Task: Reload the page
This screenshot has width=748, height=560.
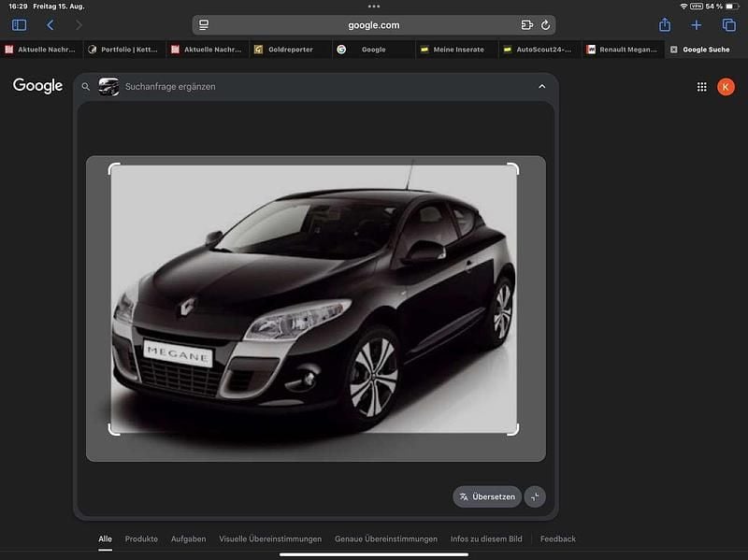Action: [x=545, y=25]
